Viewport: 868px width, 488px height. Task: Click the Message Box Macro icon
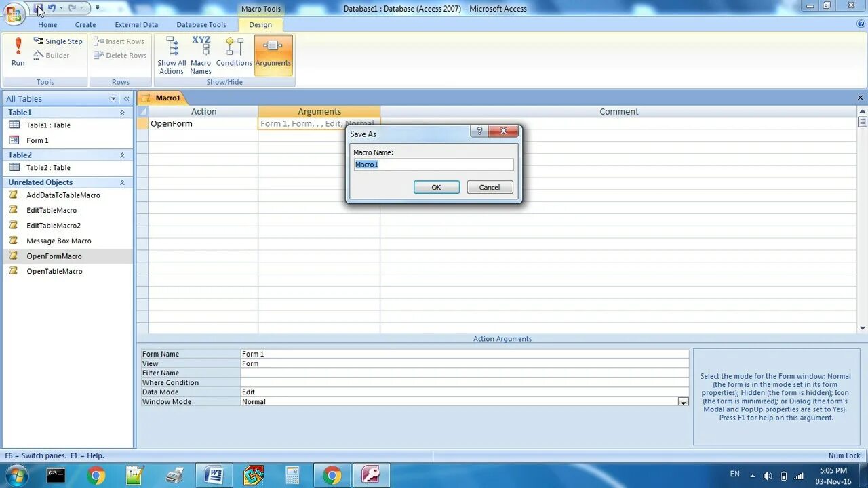pyautogui.click(x=14, y=241)
